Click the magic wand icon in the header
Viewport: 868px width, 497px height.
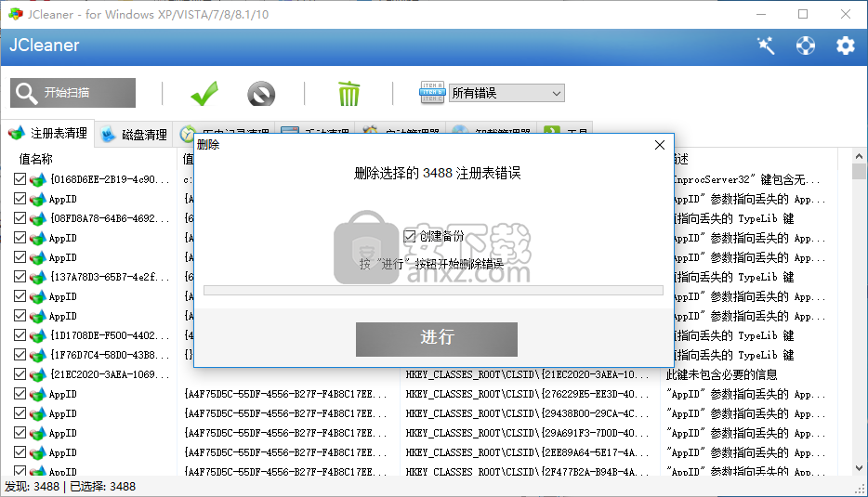pyautogui.click(x=766, y=46)
